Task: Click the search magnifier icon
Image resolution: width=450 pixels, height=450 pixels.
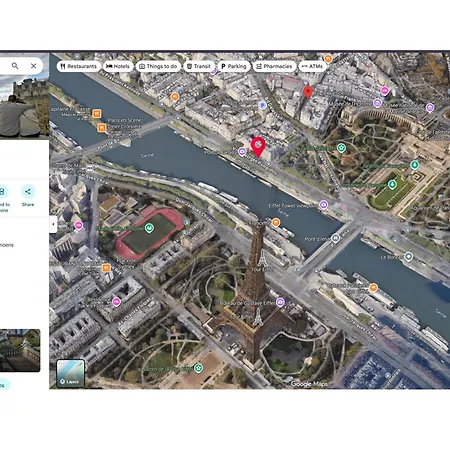Action: coord(15,66)
